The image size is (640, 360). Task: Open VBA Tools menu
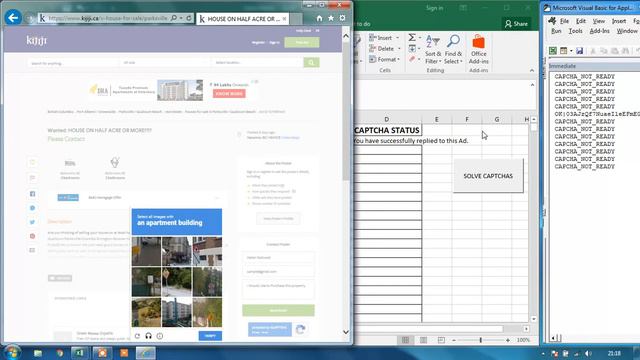[x=575, y=31]
